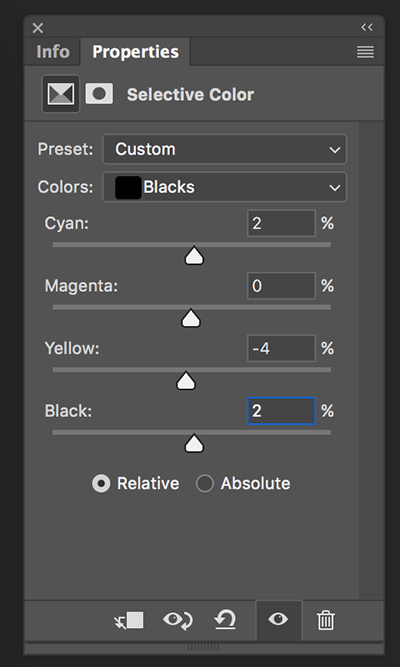Expand the Colors dropdown set to Blacks
Screen dimensions: 400x667
pos(225,187)
